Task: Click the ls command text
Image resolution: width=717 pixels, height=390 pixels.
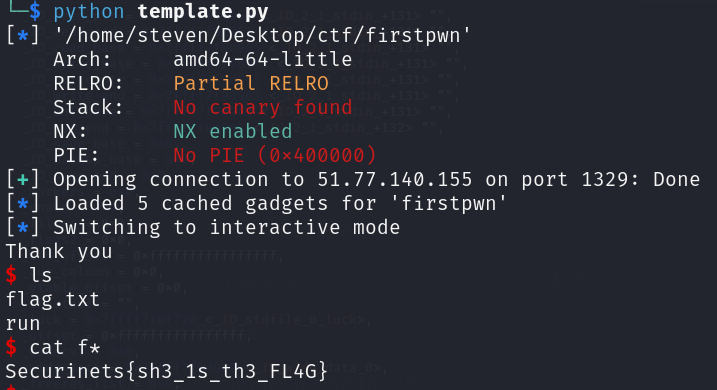Action: click(x=40, y=275)
